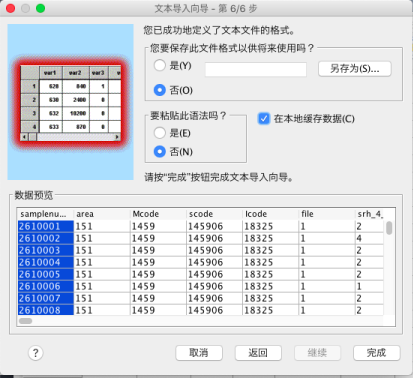Click the 另存为(S)... button
The image size is (413, 378).
tap(355, 69)
